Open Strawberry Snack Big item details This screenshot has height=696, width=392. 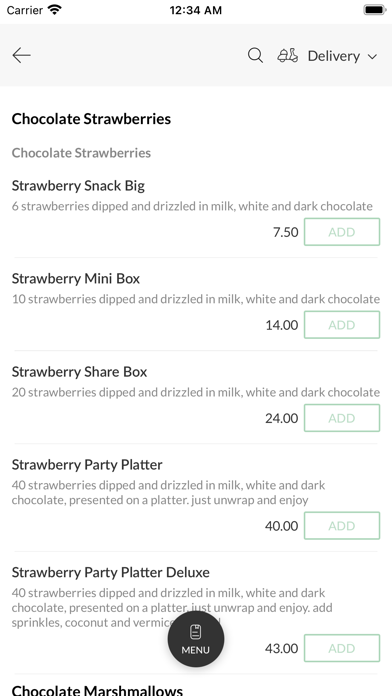(78, 186)
